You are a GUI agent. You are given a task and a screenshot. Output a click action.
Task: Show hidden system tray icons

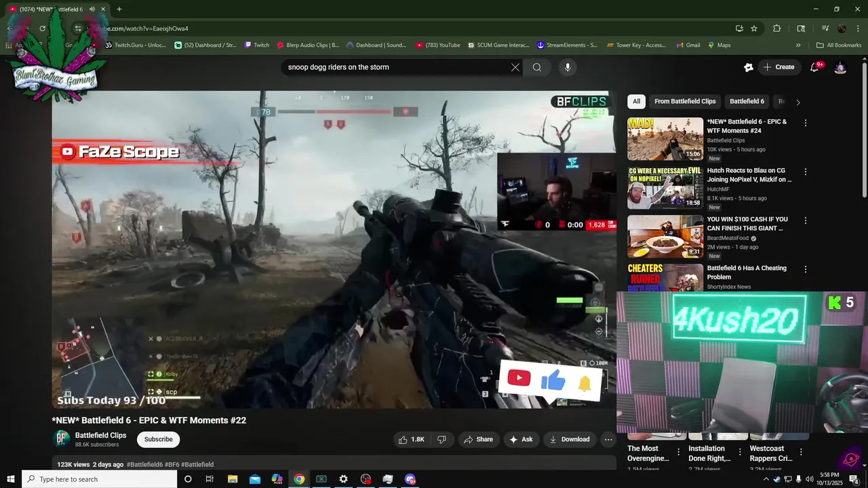pyautogui.click(x=766, y=479)
